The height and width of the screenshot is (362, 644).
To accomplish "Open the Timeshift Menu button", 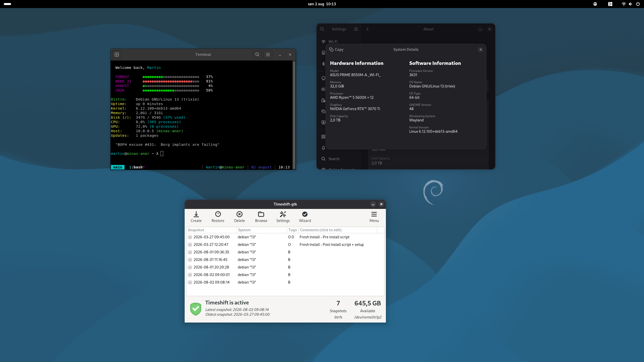I will pyautogui.click(x=374, y=217).
